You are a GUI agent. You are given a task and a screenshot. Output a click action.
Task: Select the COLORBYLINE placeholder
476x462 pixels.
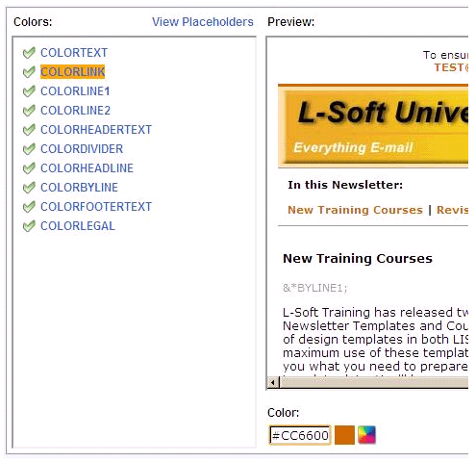[x=79, y=188]
